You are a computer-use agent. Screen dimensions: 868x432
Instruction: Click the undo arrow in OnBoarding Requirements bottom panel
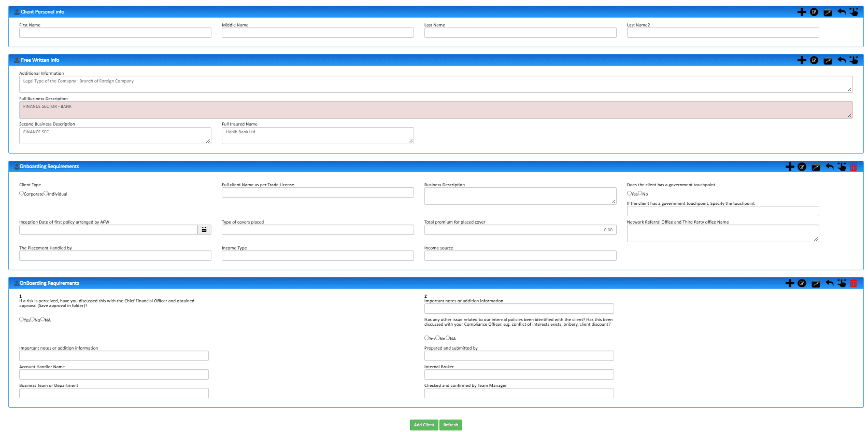coord(830,283)
